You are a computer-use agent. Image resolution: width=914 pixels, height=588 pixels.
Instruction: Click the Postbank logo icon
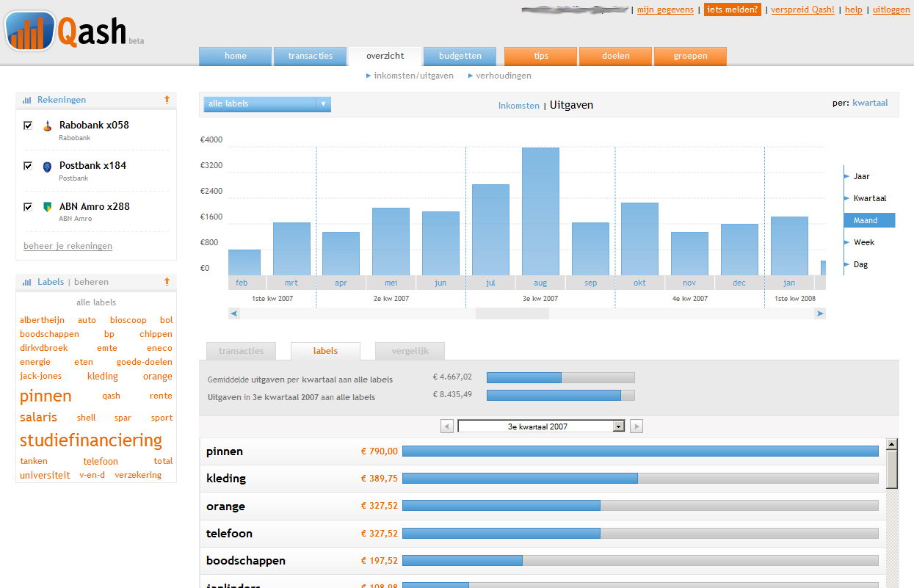(x=47, y=166)
